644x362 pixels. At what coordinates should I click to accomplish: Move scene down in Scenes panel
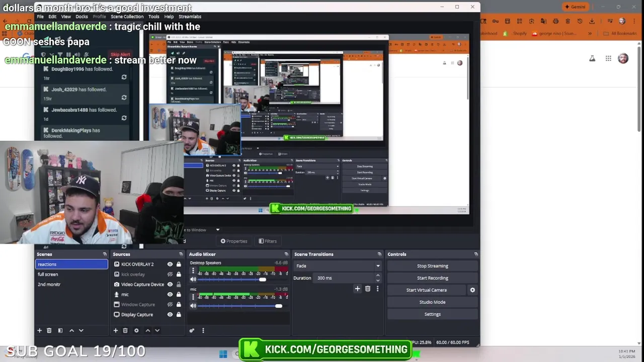click(x=81, y=330)
